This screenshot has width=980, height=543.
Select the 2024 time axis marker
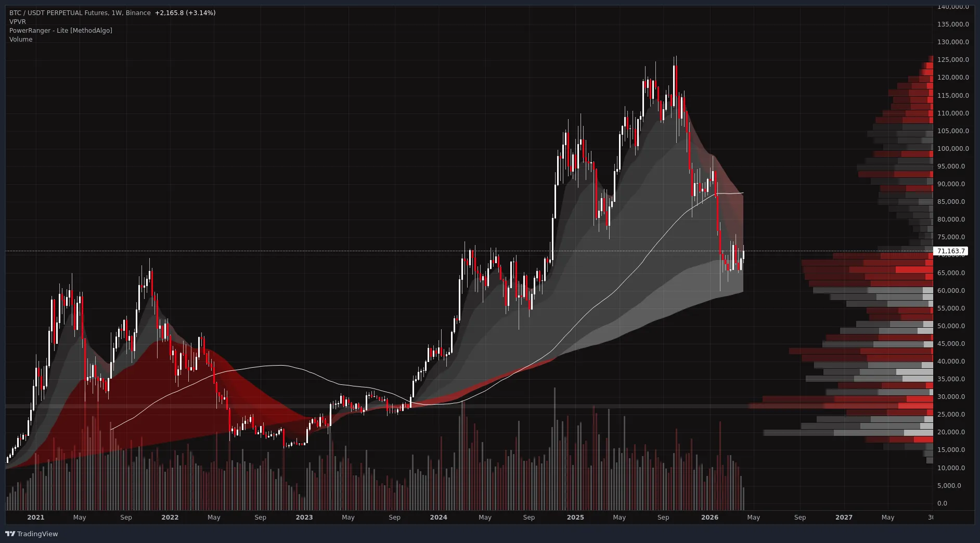[438, 518]
